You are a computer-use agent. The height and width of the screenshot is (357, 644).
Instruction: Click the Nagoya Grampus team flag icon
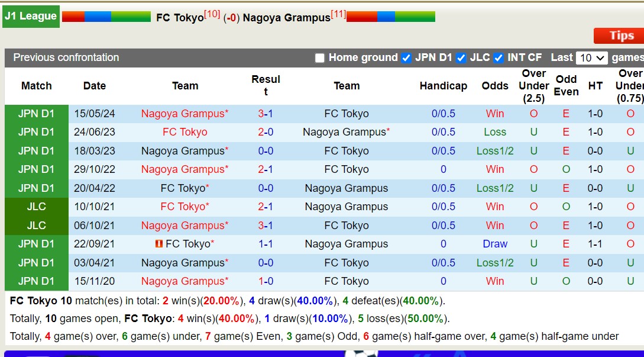click(390, 16)
